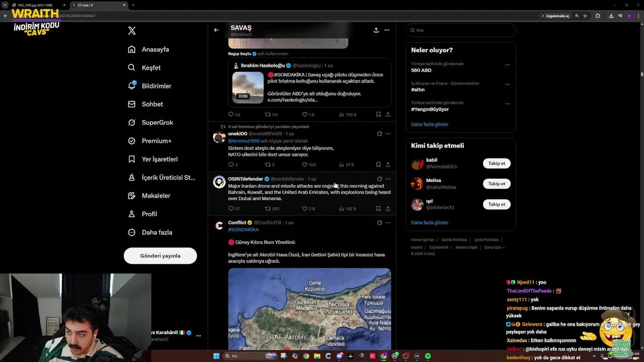Click Gönderi yayınla button
Screen dimensions: 644x362
[160, 256]
